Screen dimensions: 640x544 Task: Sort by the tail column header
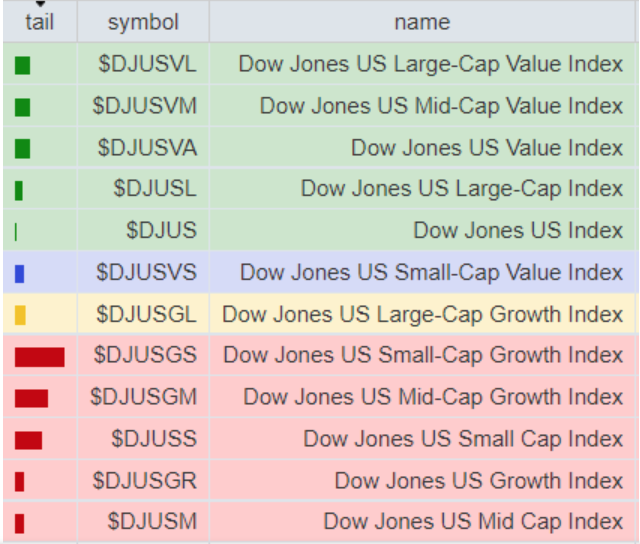click(x=40, y=22)
